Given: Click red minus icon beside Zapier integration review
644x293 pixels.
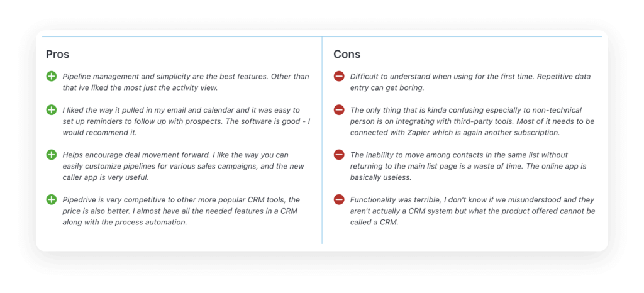Looking at the screenshot, I should [x=339, y=109].
